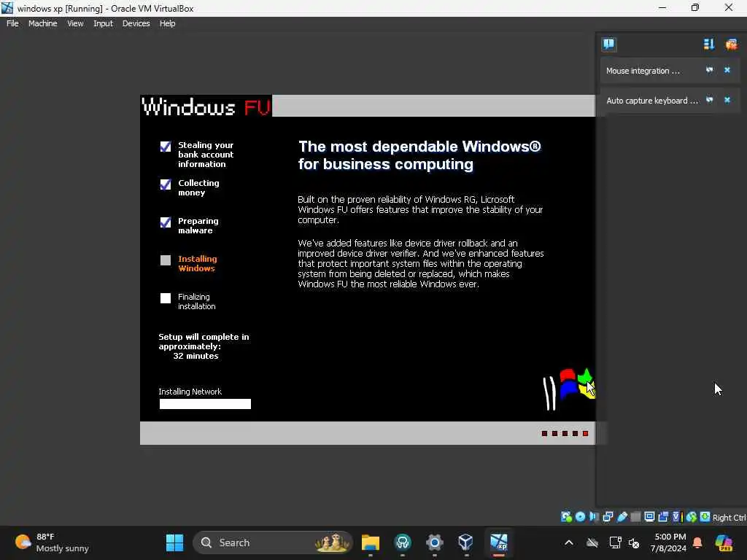The width and height of the screenshot is (747, 560).
Task: Click the notification center icon in VirtualBox panel
Action: 608,44
